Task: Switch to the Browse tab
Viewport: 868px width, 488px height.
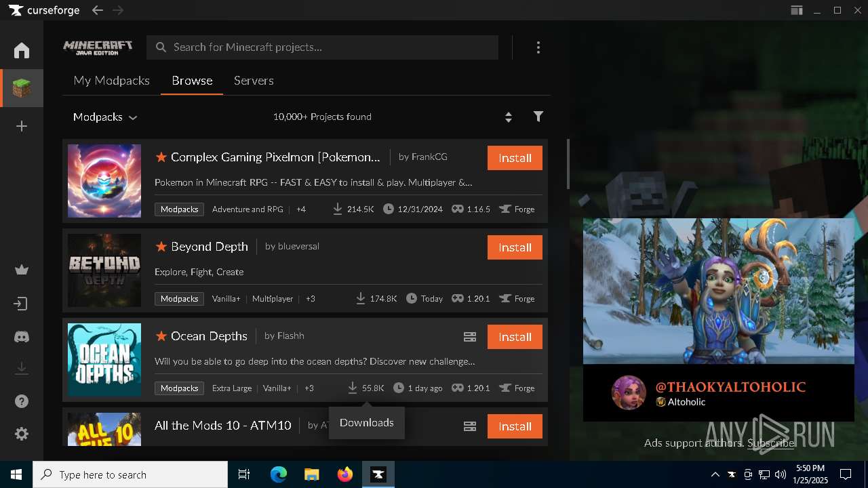Action: tap(192, 81)
